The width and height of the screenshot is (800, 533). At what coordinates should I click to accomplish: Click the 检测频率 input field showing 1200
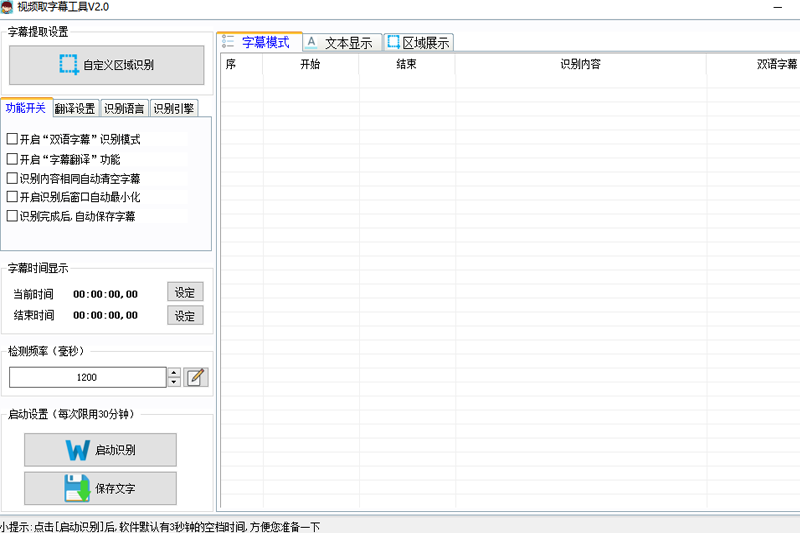(x=88, y=377)
